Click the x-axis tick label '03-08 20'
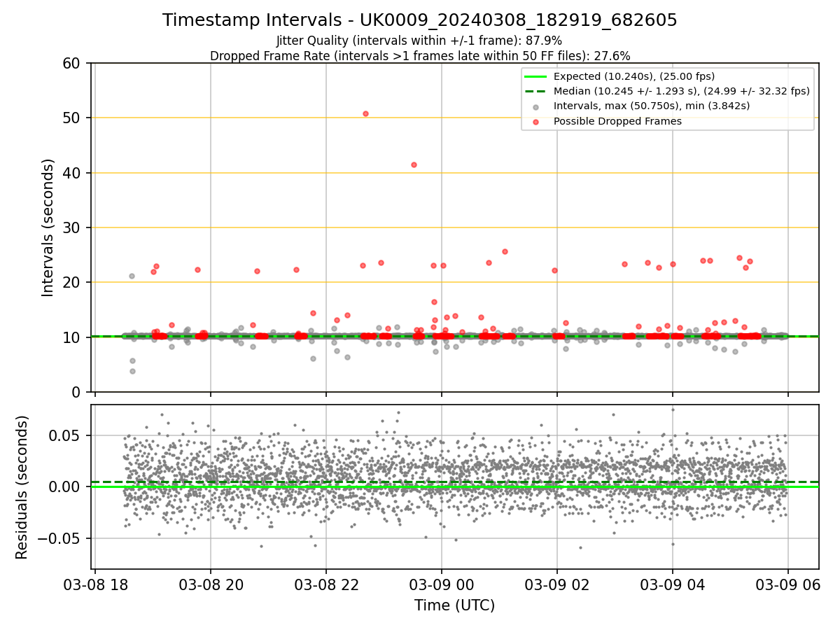 point(211,586)
